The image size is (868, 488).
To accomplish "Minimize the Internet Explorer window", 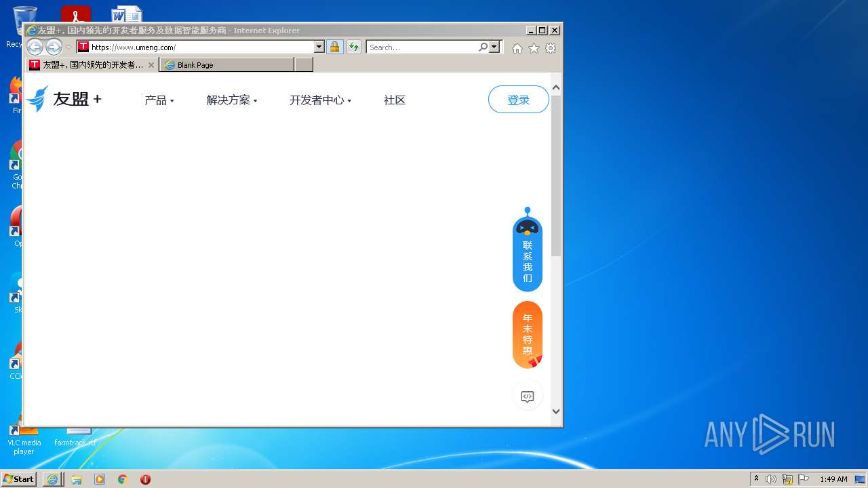I will [x=531, y=30].
